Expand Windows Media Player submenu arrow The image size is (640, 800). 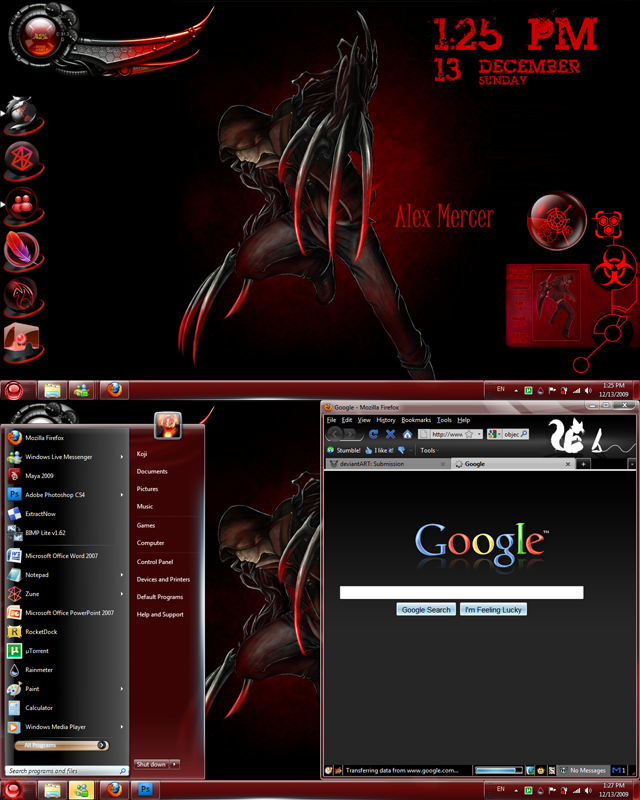tap(121, 727)
